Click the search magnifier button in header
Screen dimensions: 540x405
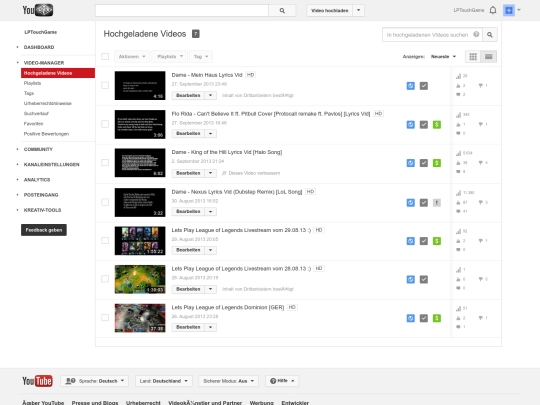coord(282,11)
